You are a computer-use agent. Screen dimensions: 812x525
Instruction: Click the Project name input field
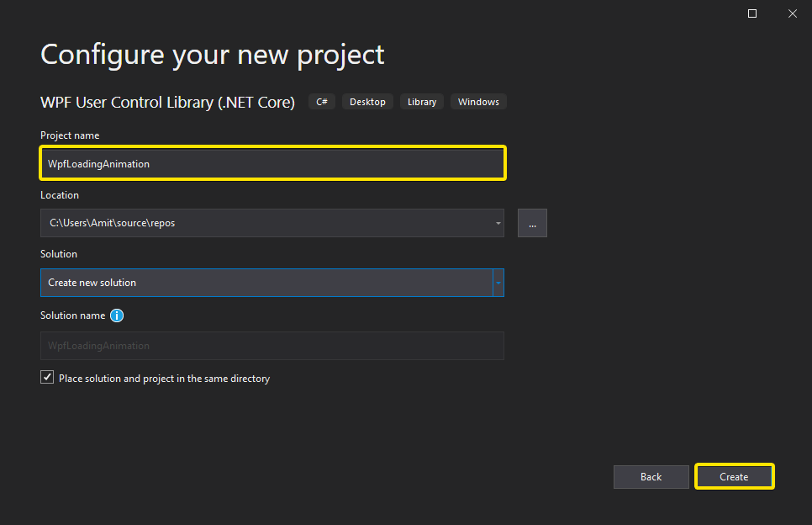click(272, 162)
